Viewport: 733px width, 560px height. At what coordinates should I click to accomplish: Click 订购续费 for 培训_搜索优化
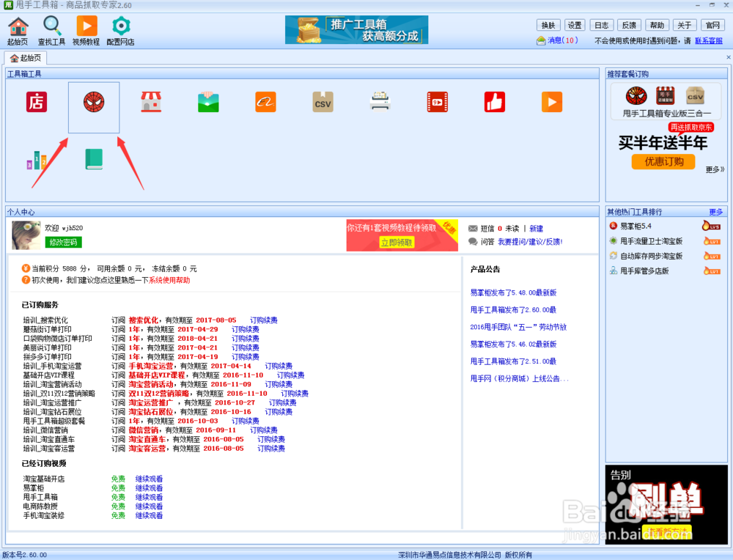pyautogui.click(x=264, y=320)
